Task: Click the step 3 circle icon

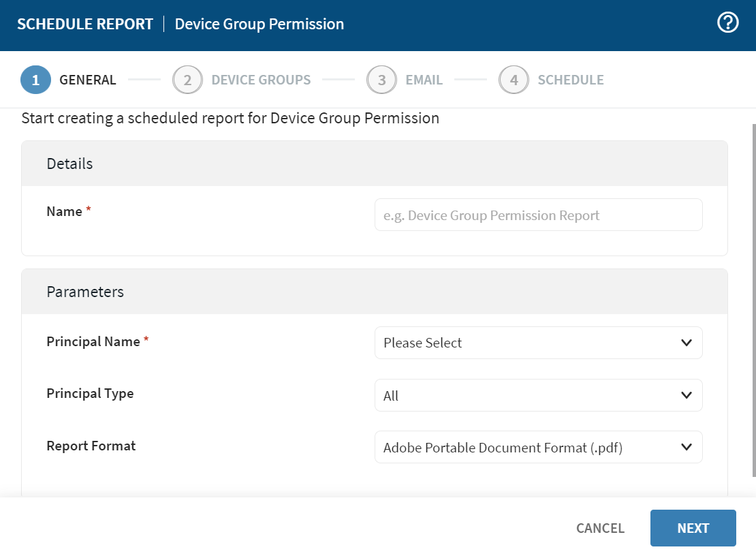Action: (x=381, y=80)
